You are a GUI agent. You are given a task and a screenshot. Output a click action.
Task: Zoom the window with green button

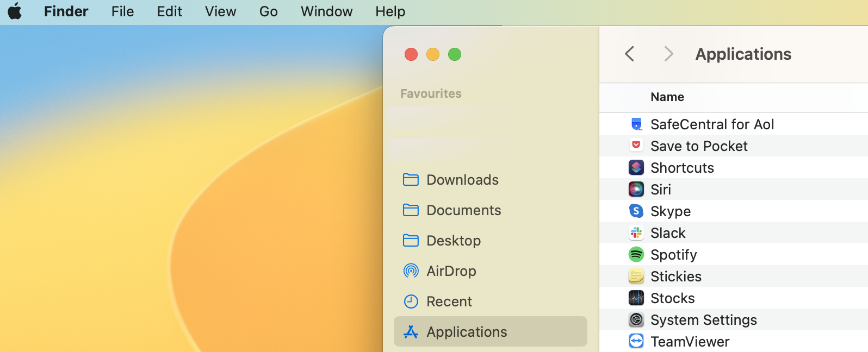[455, 54]
